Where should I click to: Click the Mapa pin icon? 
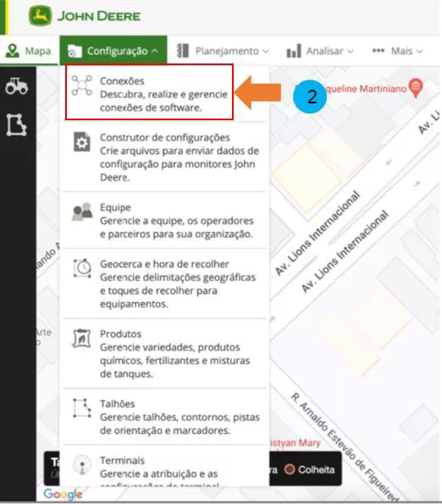coord(12,51)
